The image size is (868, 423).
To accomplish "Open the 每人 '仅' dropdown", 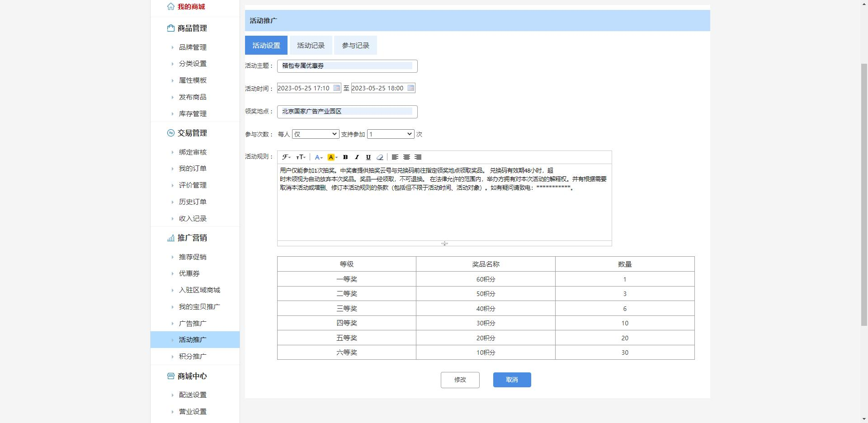I will tap(316, 134).
